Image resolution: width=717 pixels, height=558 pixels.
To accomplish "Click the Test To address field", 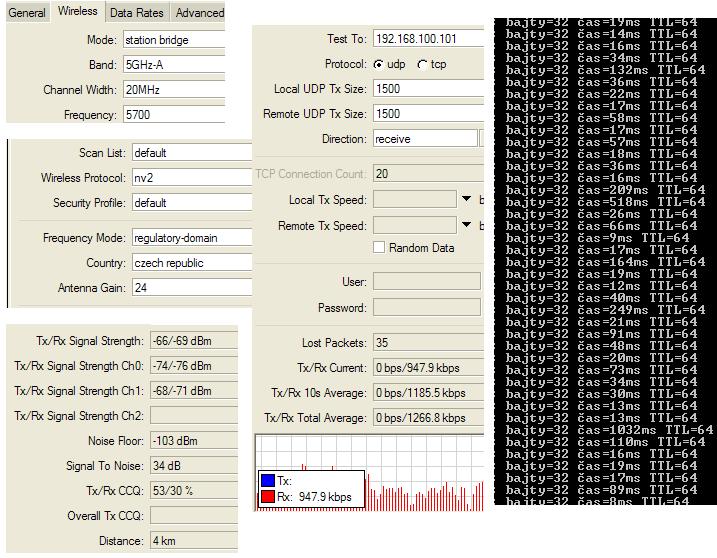I will tap(428, 38).
